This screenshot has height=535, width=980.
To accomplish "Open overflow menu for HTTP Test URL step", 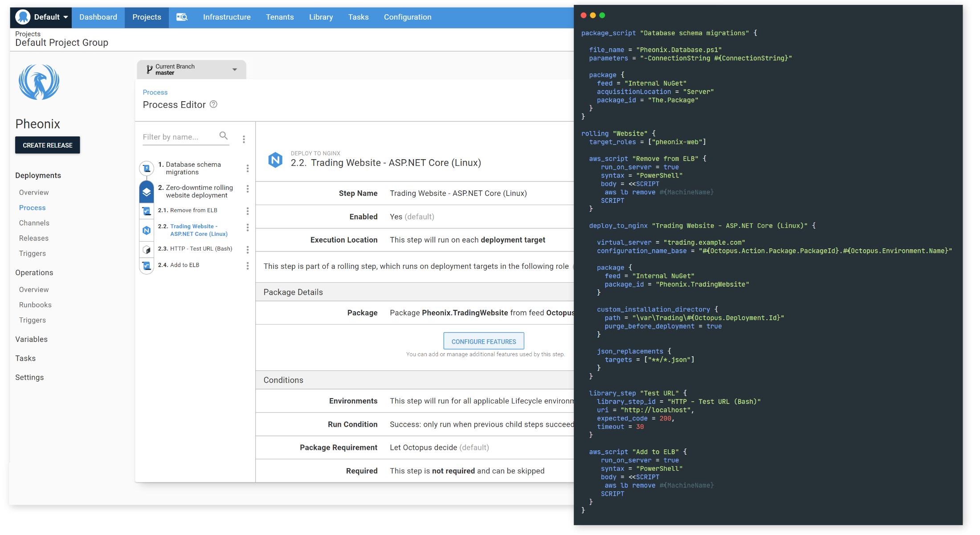I will click(x=248, y=250).
